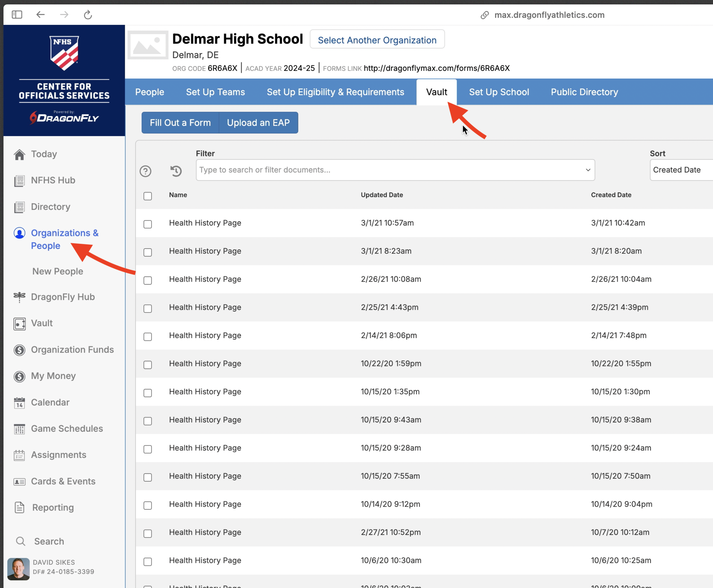713x588 pixels.
Task: Click the browser reload page icon
Action: [x=88, y=15]
